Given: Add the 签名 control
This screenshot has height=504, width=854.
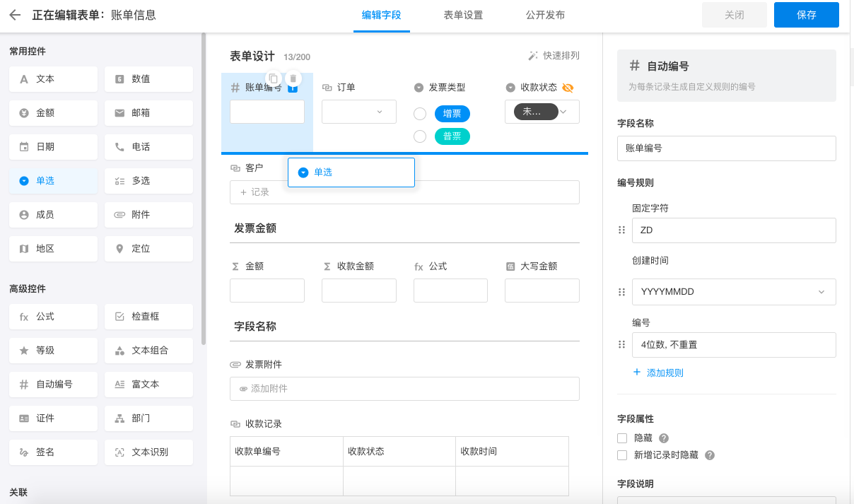Looking at the screenshot, I should point(53,452).
